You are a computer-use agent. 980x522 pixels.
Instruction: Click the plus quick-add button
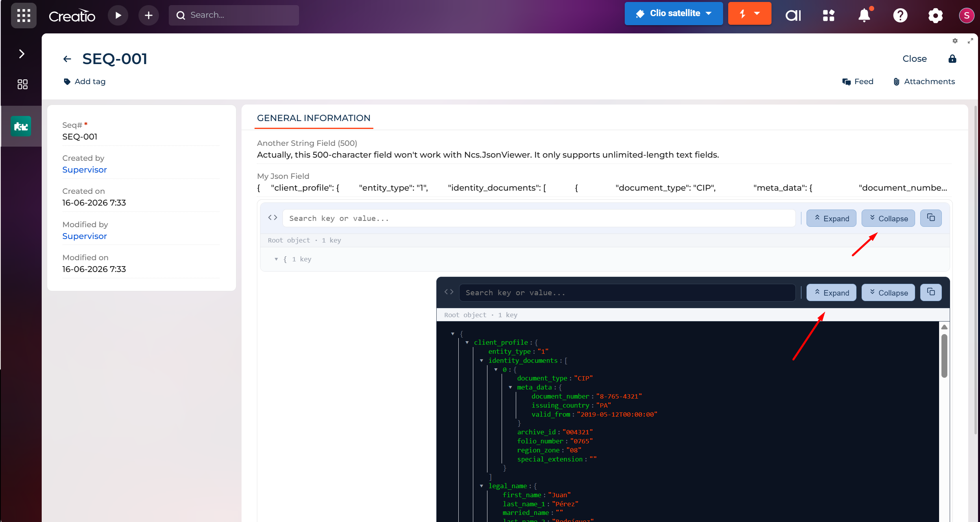click(x=148, y=15)
